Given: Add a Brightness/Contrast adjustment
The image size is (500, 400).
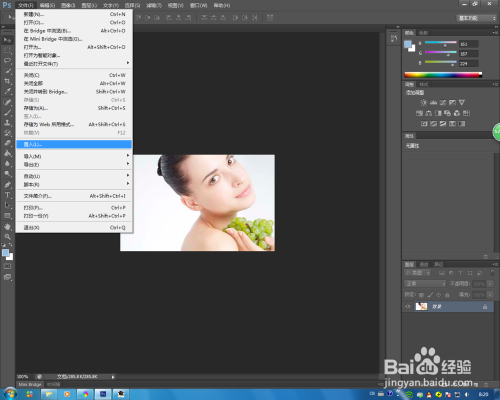Looking at the screenshot, I should [423, 103].
